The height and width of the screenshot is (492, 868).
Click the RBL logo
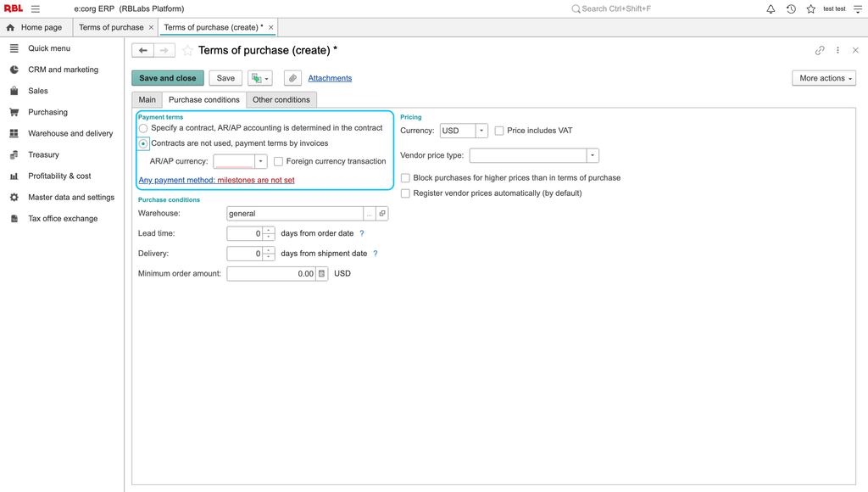[x=14, y=8]
